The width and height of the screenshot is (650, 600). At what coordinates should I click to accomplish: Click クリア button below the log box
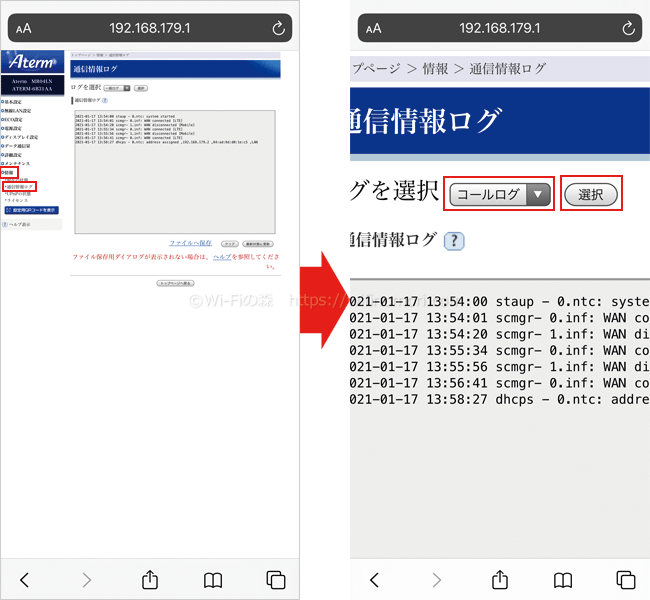230,244
